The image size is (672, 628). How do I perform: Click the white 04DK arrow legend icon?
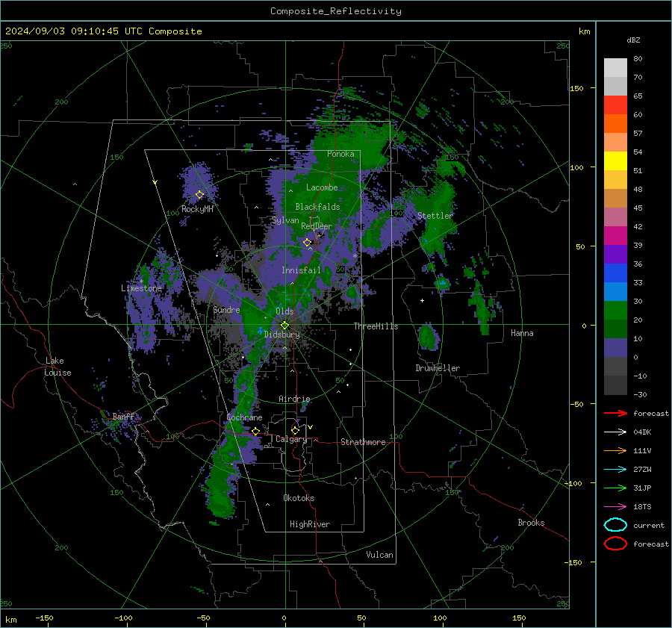[615, 432]
